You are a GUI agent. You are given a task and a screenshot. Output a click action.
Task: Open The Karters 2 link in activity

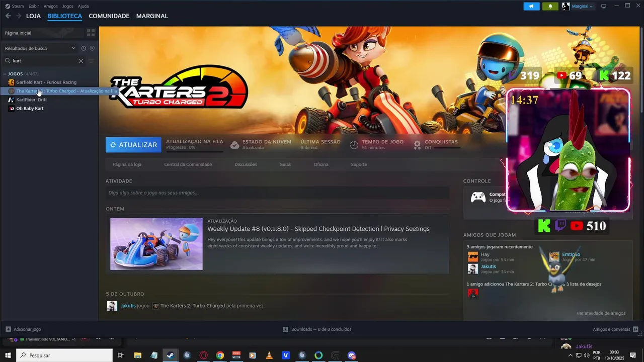pyautogui.click(x=193, y=306)
